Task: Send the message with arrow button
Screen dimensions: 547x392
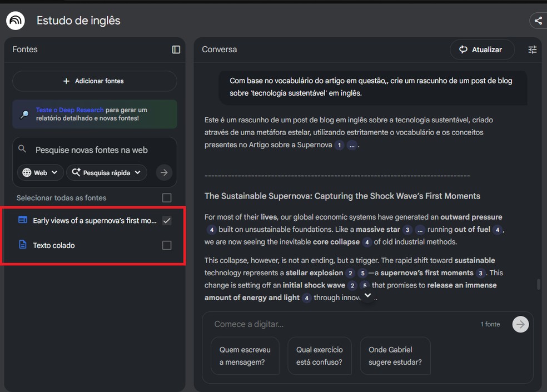Action: pos(520,324)
